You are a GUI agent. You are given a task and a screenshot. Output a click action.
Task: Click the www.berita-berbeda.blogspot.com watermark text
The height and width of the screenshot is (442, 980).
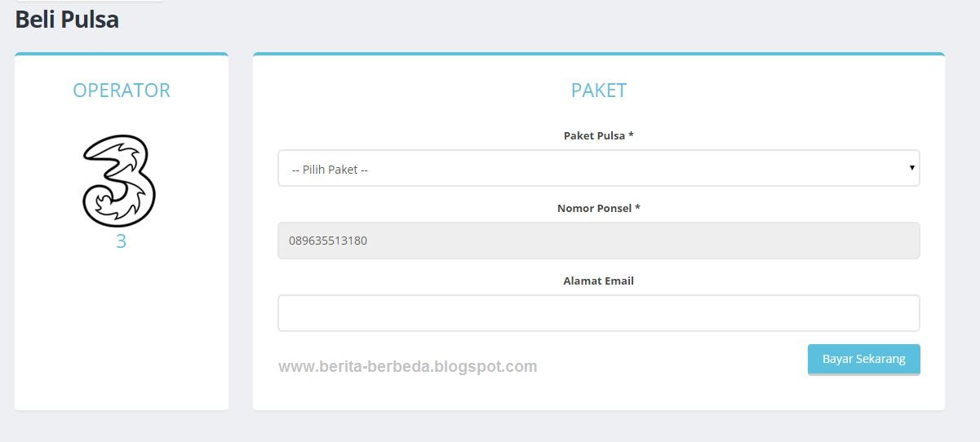point(408,366)
